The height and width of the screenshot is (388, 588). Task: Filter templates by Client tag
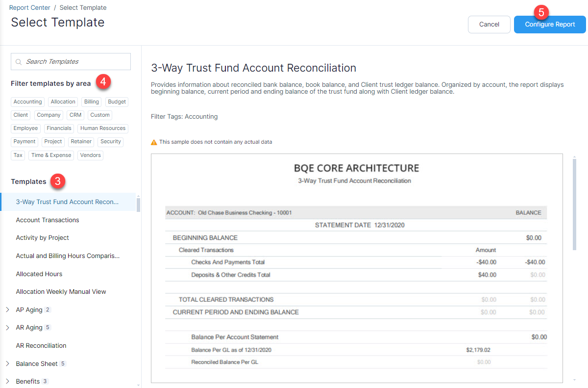click(21, 115)
